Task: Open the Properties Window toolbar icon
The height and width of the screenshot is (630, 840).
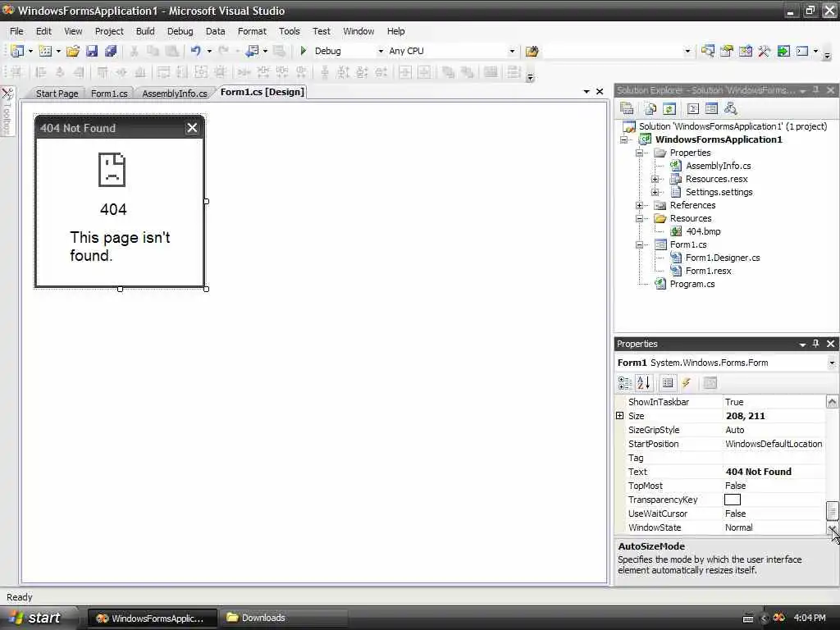Action: coord(727,51)
